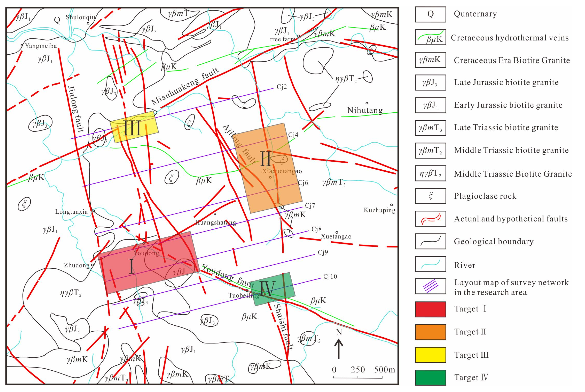
Task: Click the survey network layout legend icon
Action: (x=430, y=286)
